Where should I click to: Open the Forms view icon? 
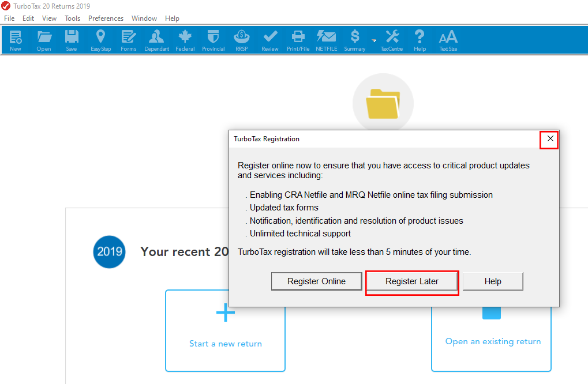coord(128,40)
